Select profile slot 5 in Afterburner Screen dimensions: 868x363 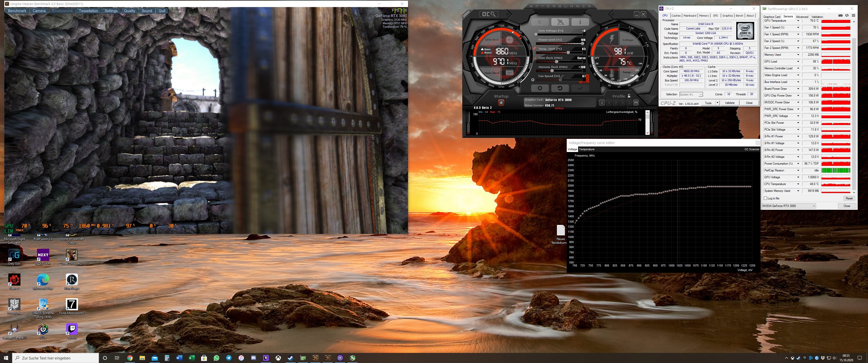[629, 102]
